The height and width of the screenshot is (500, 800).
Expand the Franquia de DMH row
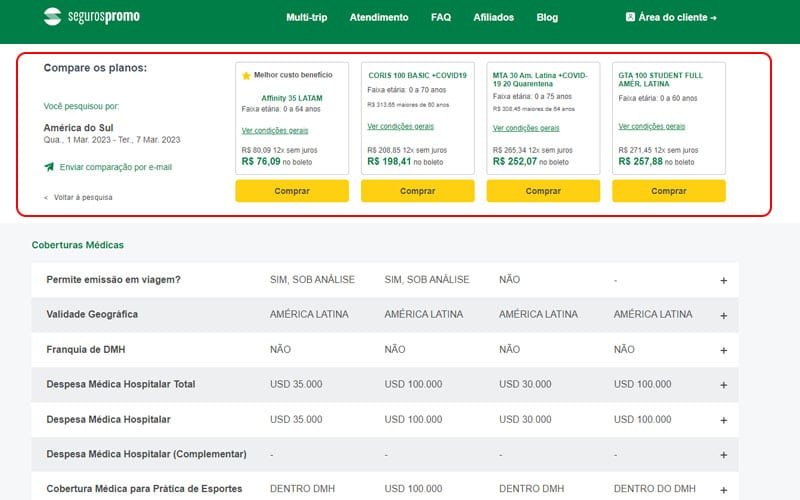723,351
